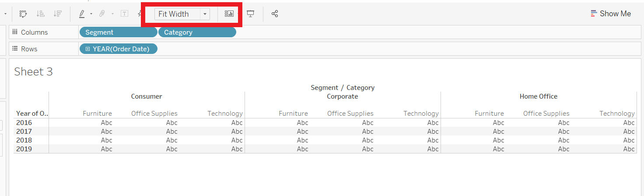Click the Share workbook icon

tap(275, 14)
